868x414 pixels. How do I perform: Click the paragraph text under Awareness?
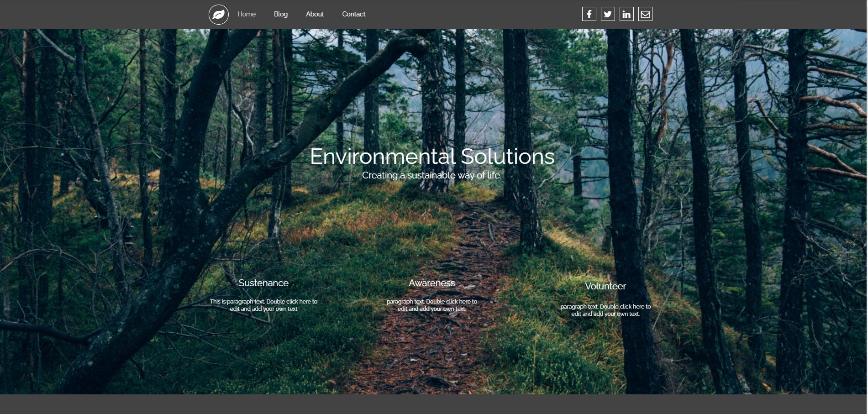pyautogui.click(x=431, y=305)
